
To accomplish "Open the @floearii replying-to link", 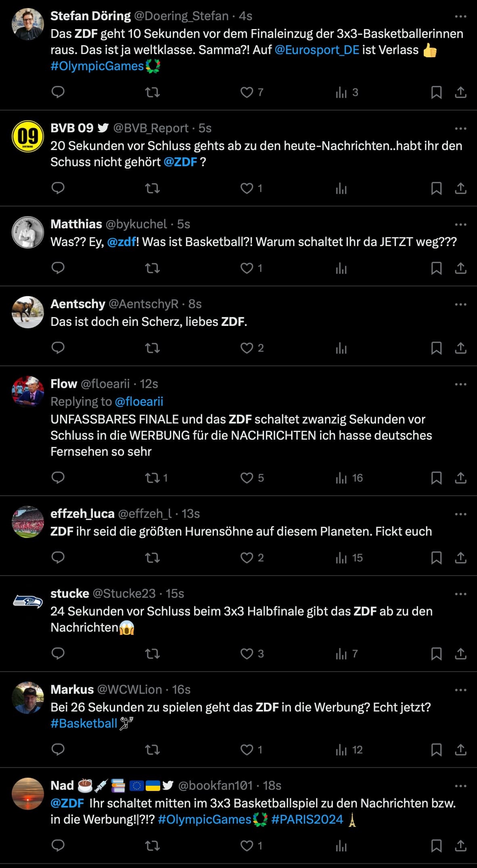I will pyautogui.click(x=139, y=402).
